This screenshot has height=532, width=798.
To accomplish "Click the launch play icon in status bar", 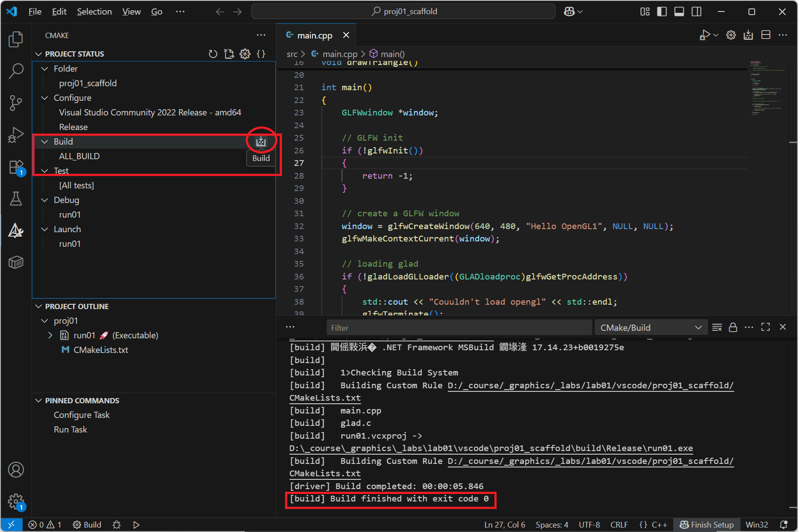I will (136, 524).
